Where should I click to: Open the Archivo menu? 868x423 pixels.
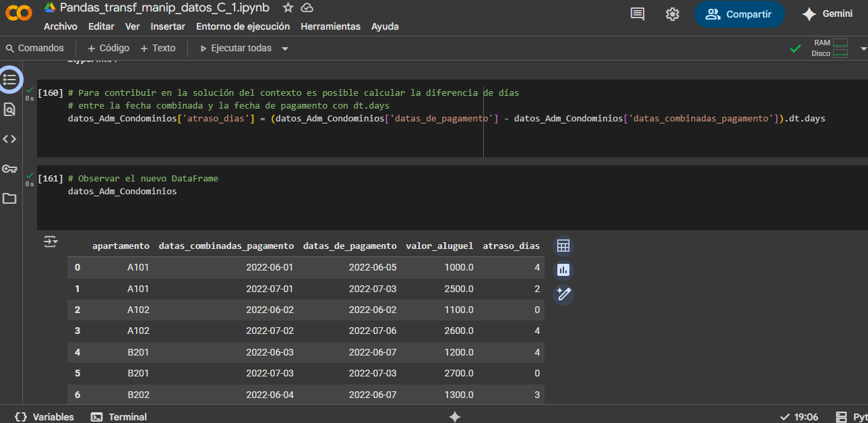click(x=61, y=26)
